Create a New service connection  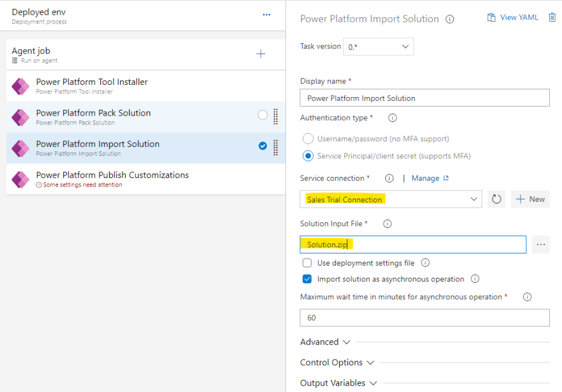[531, 199]
